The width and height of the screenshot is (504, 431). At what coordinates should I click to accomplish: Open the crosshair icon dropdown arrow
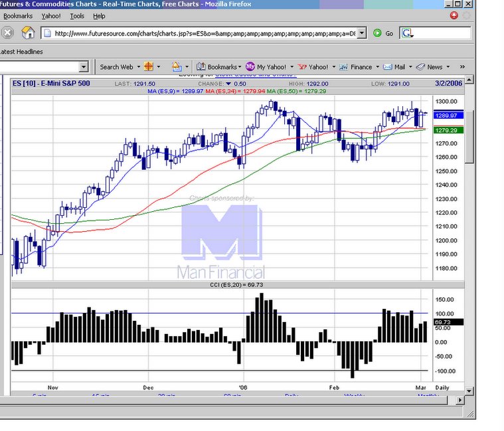[158, 67]
